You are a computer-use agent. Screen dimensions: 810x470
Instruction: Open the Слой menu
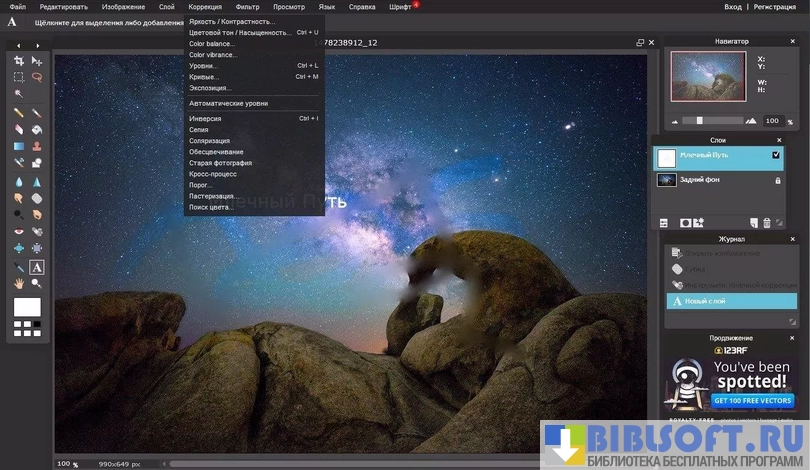coord(166,7)
